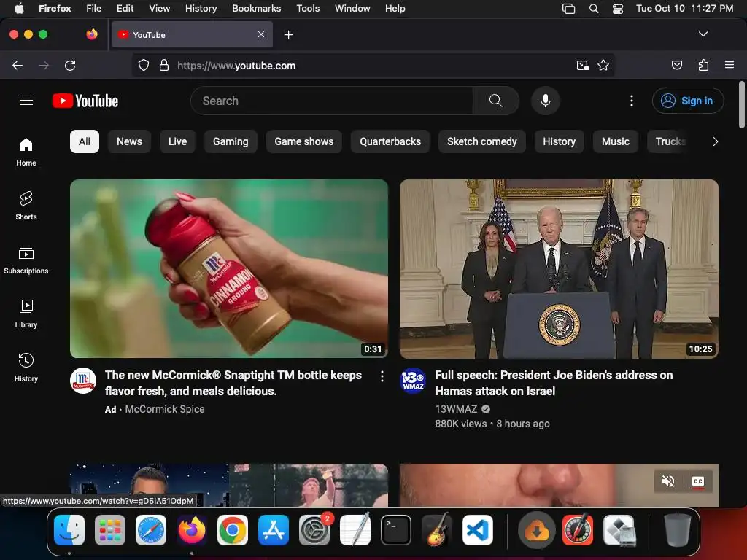The width and height of the screenshot is (747, 560).
Task: Open Firefox extensions puzzle icon
Action: pos(703,65)
